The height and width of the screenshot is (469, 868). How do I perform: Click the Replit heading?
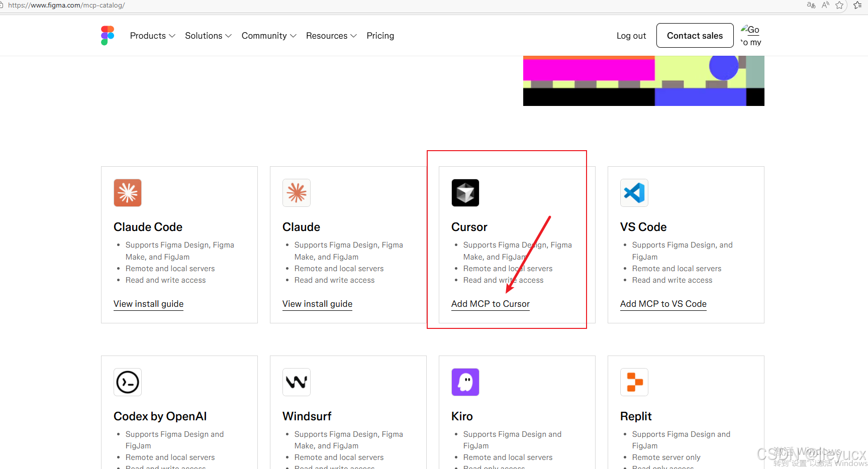tap(636, 416)
